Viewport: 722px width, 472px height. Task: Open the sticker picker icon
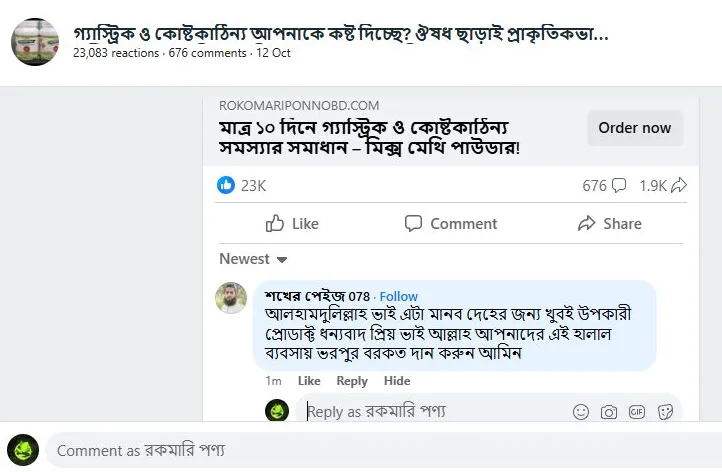click(x=664, y=411)
